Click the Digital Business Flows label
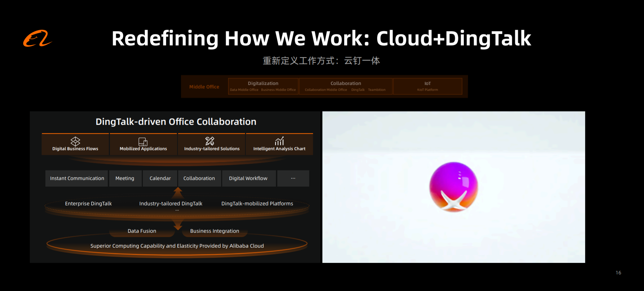 (x=75, y=149)
